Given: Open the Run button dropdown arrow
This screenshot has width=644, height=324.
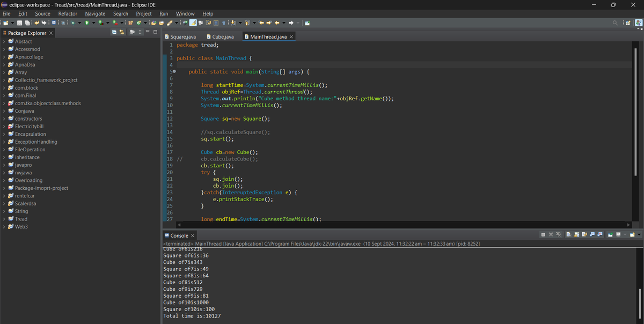Looking at the screenshot, I should click(x=93, y=23).
